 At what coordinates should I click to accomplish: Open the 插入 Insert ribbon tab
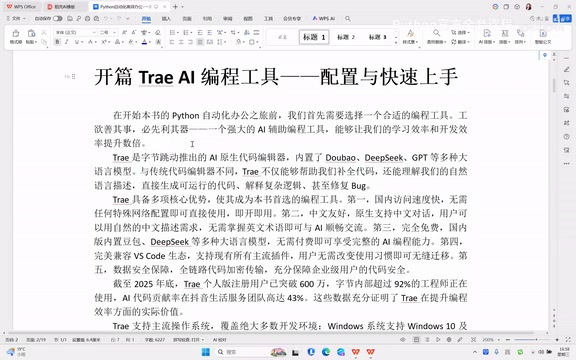point(166,18)
